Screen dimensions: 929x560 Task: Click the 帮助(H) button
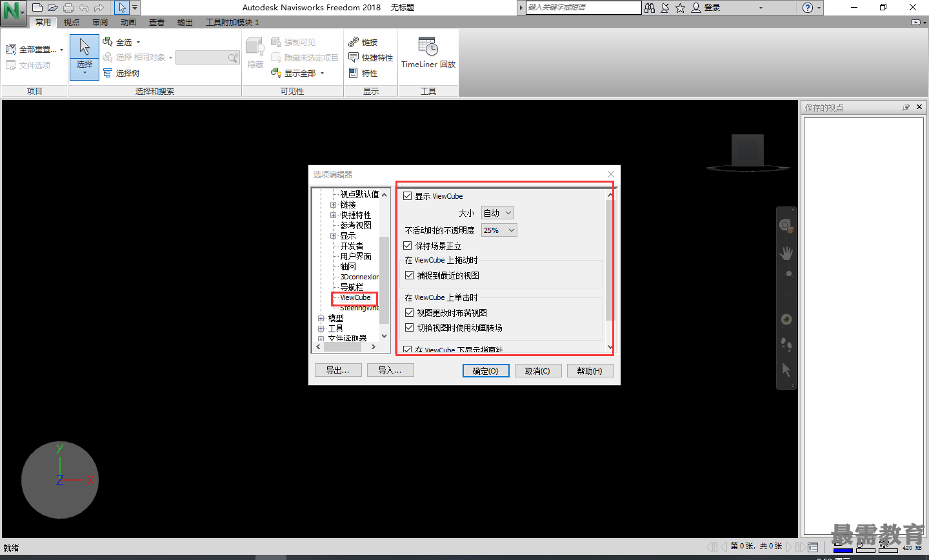[x=590, y=371]
